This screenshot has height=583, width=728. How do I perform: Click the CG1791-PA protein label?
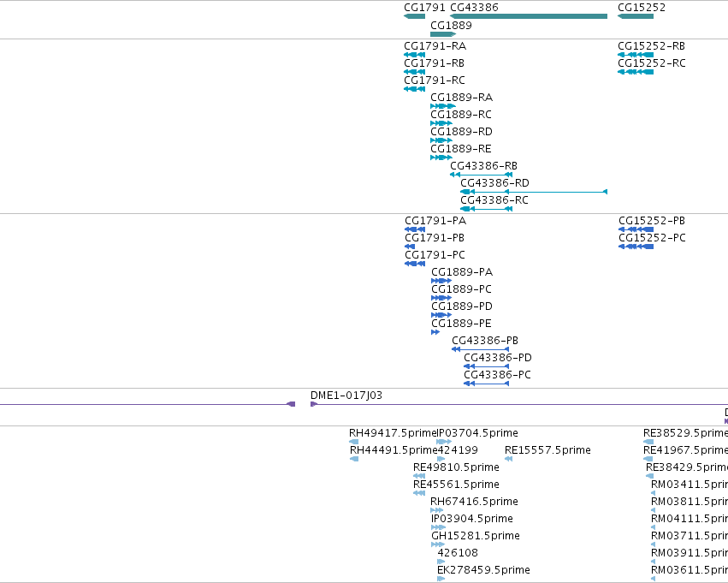435,221
